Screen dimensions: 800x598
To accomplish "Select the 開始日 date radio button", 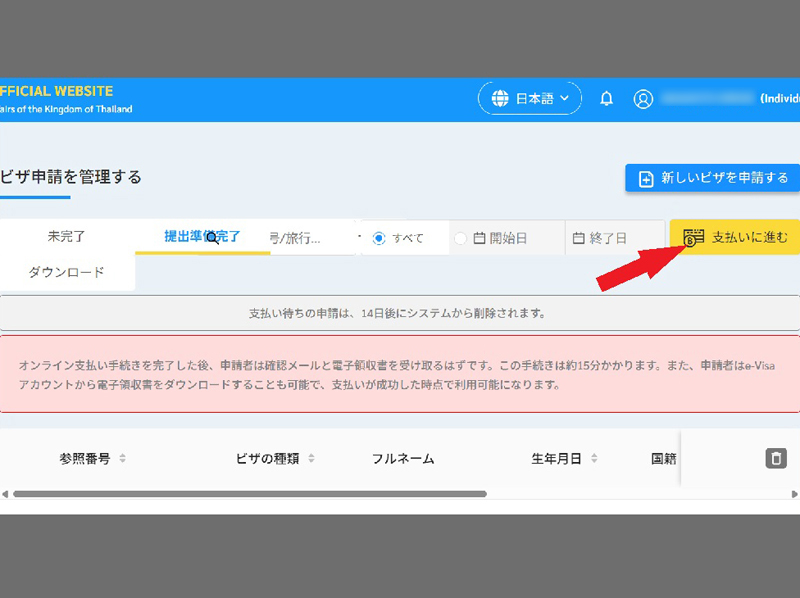I will click(x=460, y=238).
